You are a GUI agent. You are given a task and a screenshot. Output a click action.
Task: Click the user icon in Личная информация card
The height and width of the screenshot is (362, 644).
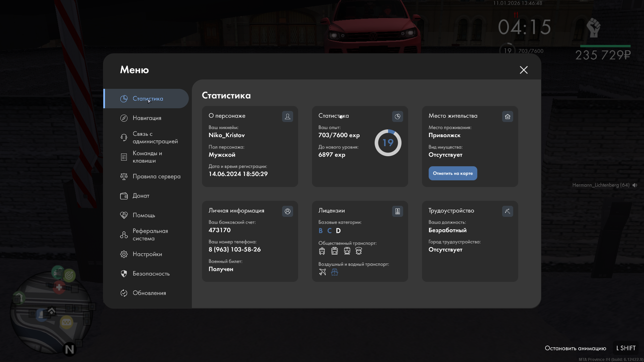click(x=287, y=211)
